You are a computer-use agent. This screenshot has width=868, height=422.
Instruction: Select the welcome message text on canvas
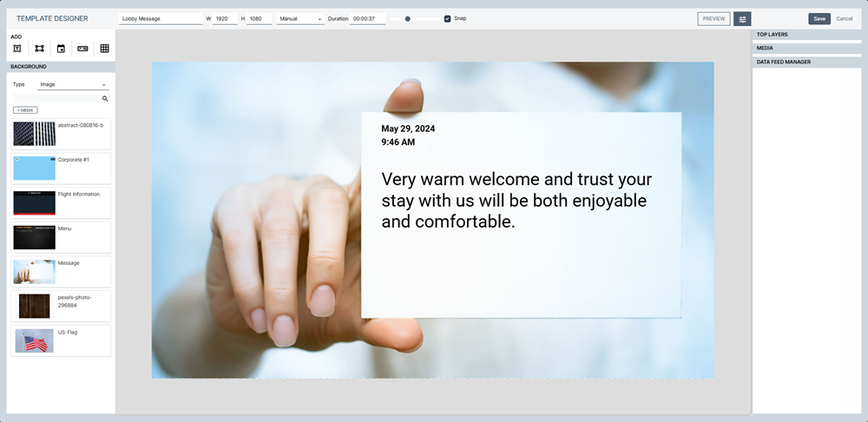516,201
